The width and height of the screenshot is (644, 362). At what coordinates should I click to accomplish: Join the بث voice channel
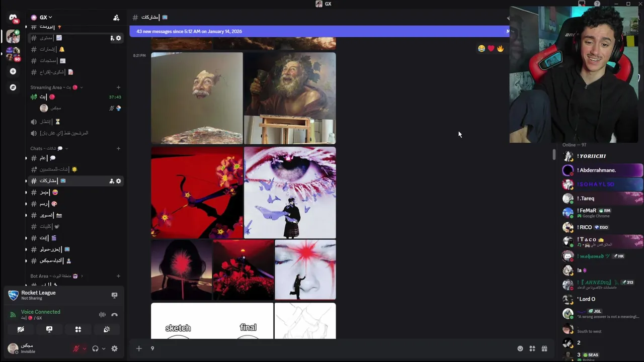[75, 97]
